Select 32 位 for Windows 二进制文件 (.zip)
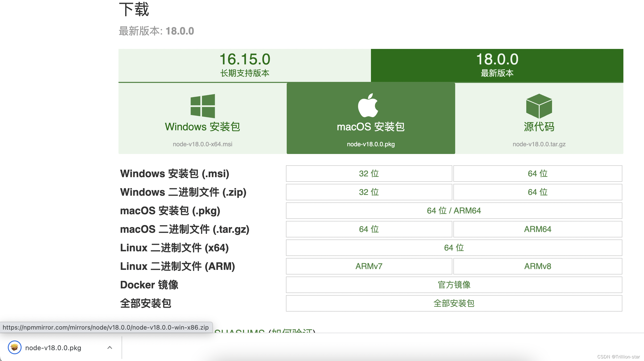The width and height of the screenshot is (644, 361). pos(369,192)
